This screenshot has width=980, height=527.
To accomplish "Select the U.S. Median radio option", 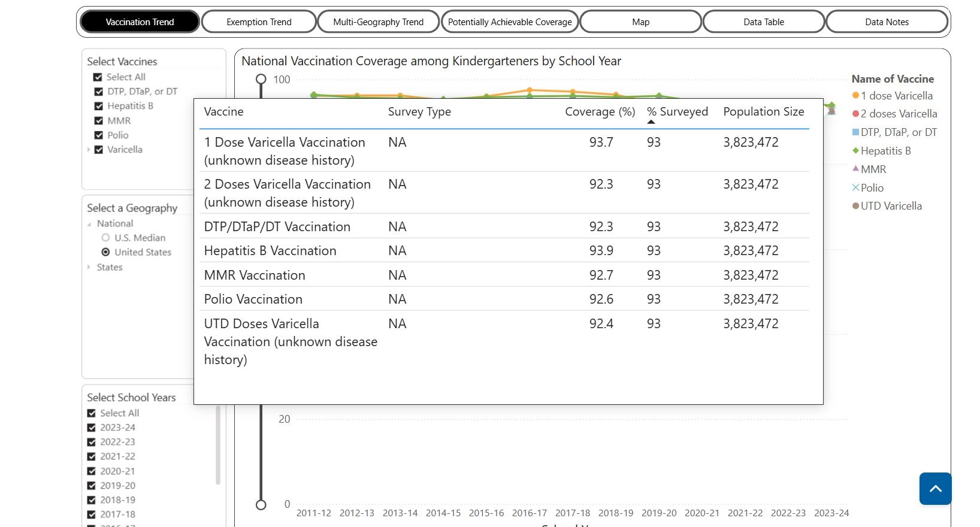I will click(x=105, y=238).
